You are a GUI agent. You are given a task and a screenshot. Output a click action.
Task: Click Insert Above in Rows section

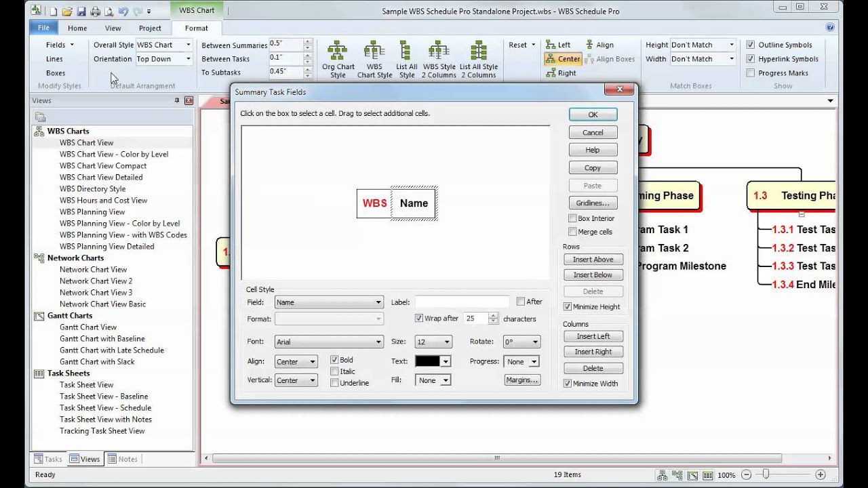[x=593, y=260]
